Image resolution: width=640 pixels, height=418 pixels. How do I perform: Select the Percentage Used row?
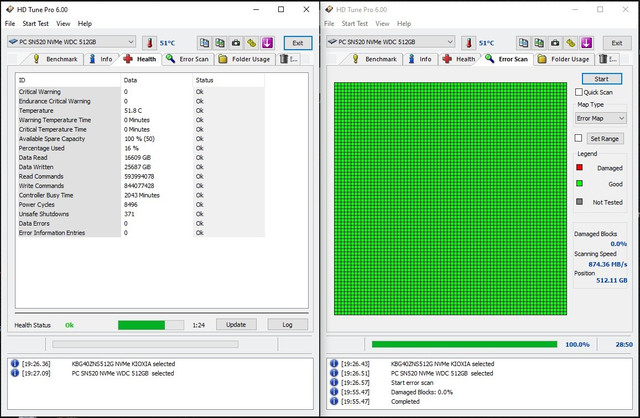140,148
